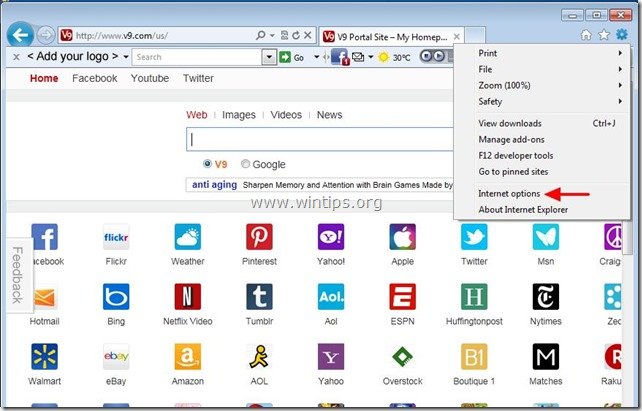642x411 pixels.
Task: Open Internet options from Tools menu
Action: coord(542,194)
